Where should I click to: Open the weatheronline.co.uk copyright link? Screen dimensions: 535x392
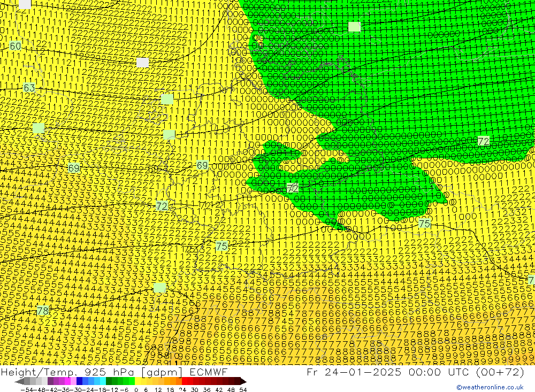coord(490,387)
